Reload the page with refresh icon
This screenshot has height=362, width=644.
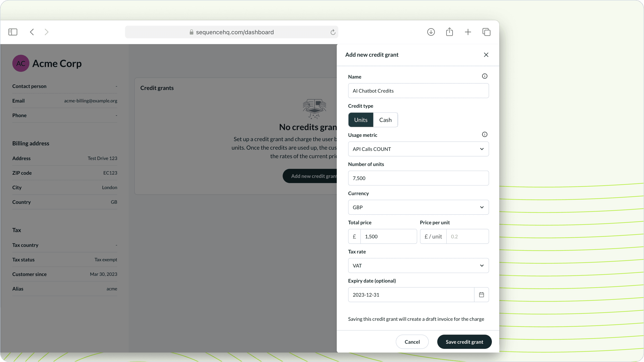pyautogui.click(x=333, y=32)
